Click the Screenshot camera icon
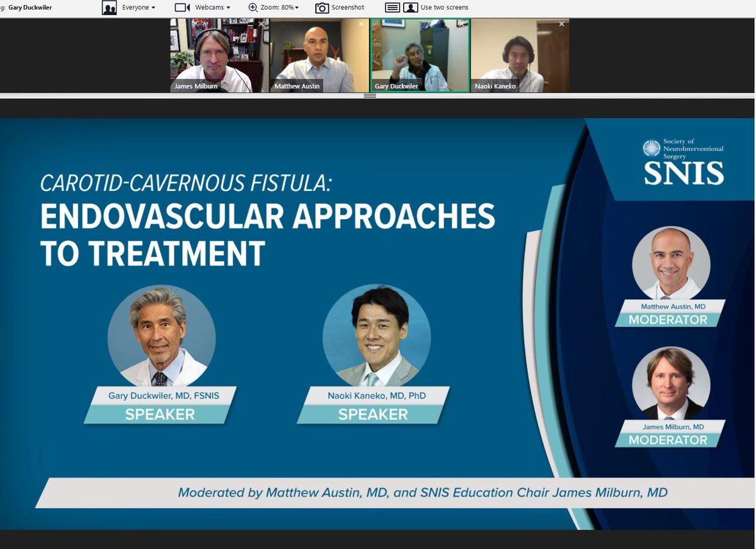This screenshot has width=756, height=549. click(322, 8)
